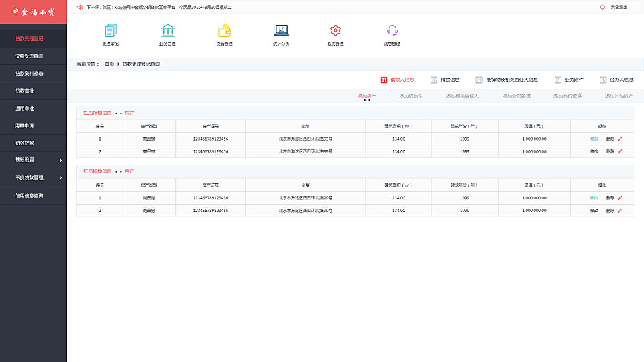Open the yellow wallet 贷后管理 icon
The image size is (644, 362).
[224, 31]
